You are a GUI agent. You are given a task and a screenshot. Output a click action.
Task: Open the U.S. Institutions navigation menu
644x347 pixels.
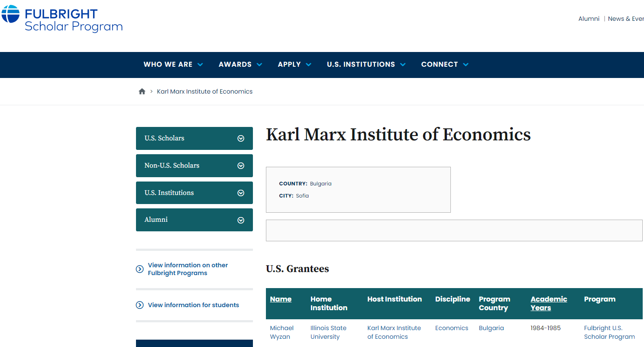[x=366, y=65]
